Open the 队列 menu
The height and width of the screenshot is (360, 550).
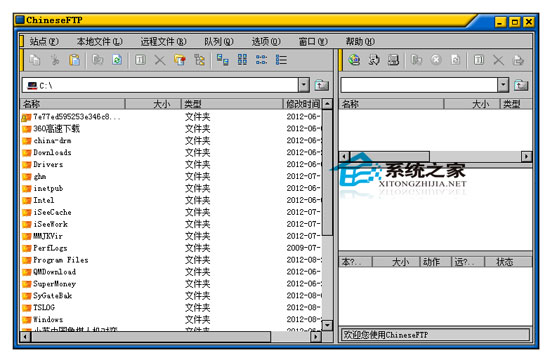(219, 42)
